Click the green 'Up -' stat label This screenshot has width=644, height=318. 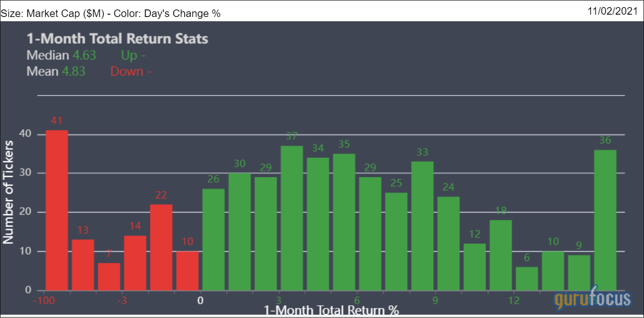point(133,55)
